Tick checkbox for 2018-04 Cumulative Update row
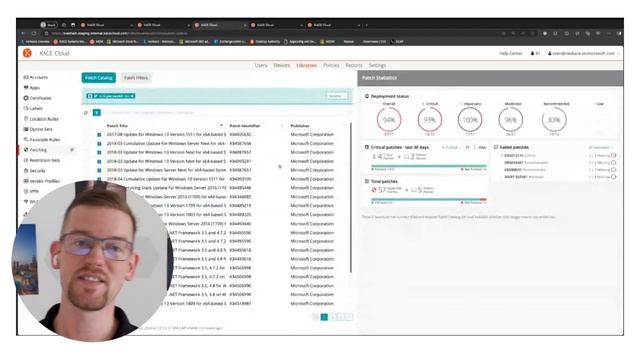The image size is (640, 360). pos(99,179)
